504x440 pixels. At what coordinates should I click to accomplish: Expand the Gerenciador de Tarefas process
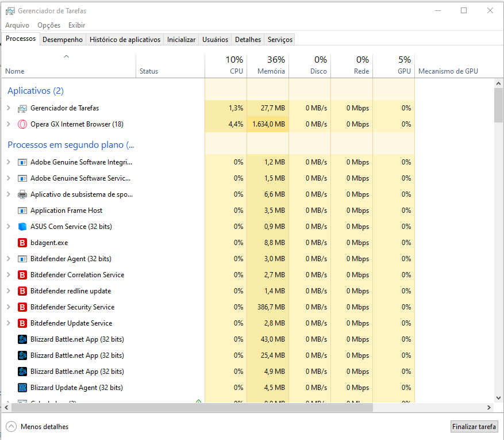[x=9, y=108]
